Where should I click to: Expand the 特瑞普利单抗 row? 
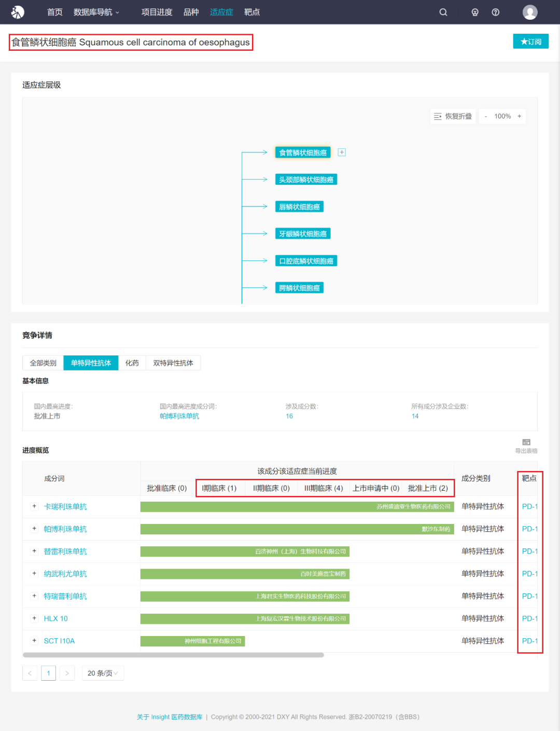click(x=34, y=596)
